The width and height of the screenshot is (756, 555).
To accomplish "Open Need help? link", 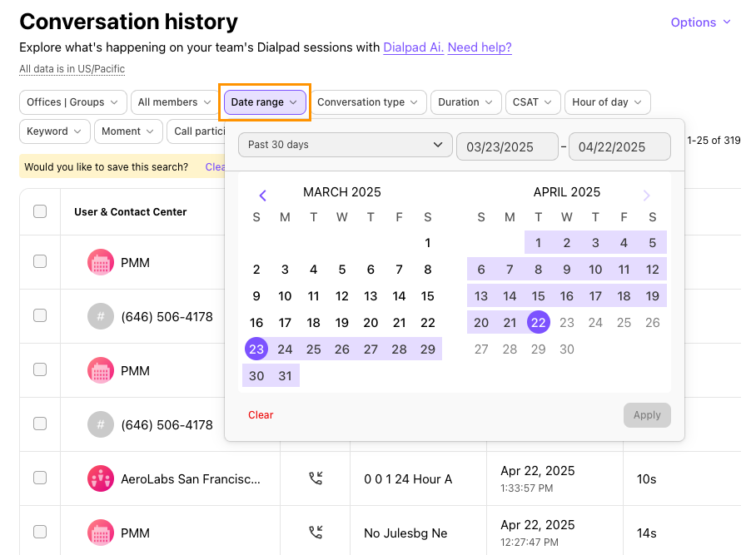I will click(x=480, y=47).
